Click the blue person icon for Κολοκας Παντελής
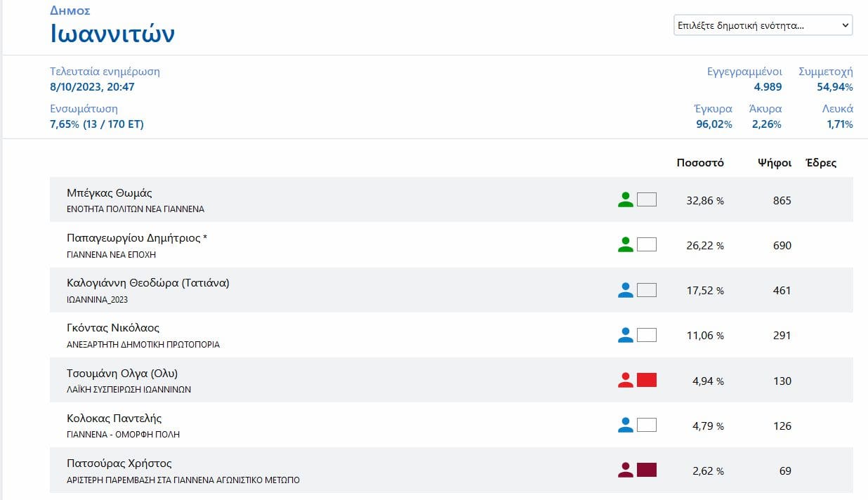868x500 pixels. click(625, 426)
